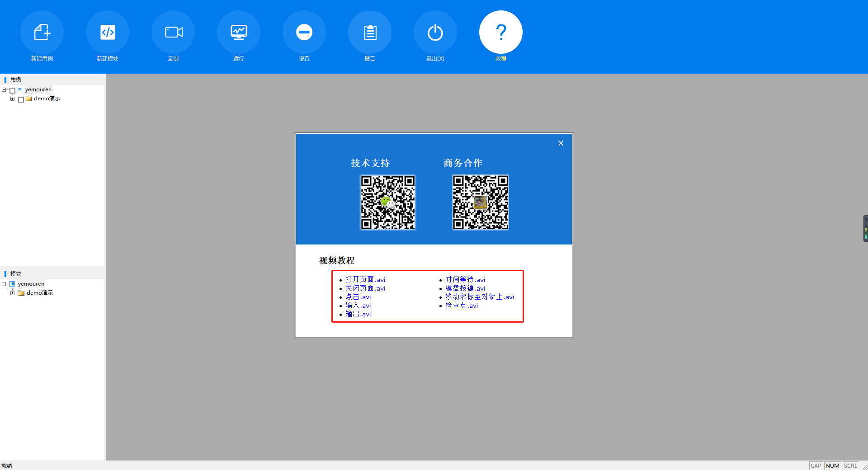Select yemouren in the 模块 tree
The width and height of the screenshot is (868, 470).
[31, 284]
